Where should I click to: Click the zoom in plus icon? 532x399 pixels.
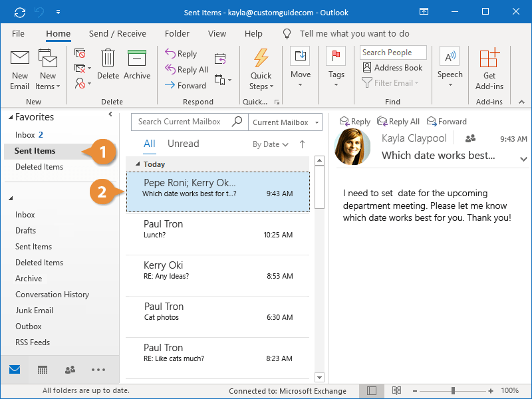pos(491,391)
